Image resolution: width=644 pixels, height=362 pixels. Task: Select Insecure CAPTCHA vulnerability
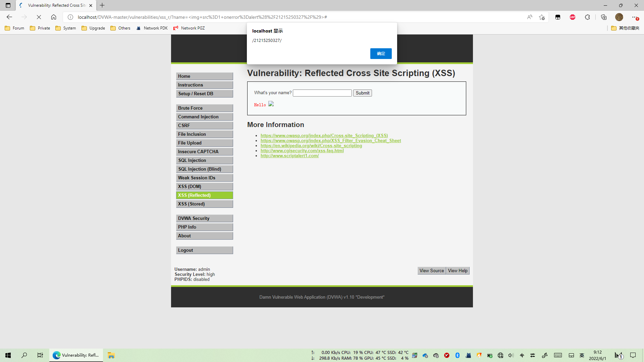204,152
